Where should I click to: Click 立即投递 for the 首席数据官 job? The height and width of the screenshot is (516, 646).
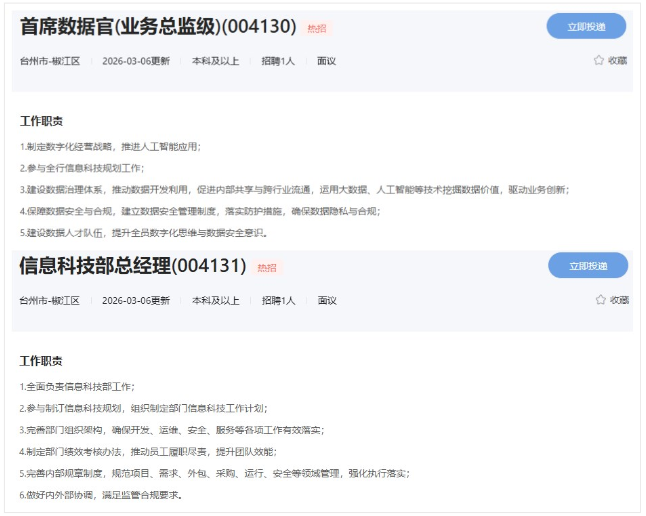tap(586, 27)
